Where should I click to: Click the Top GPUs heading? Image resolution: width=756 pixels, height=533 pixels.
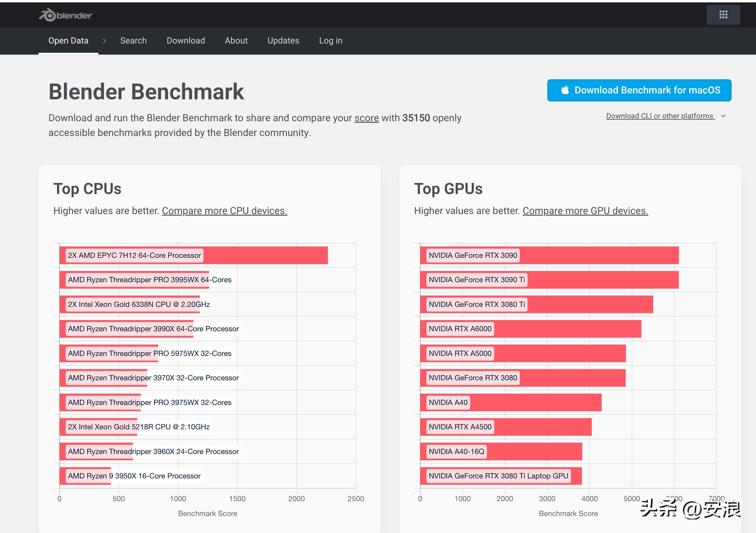[x=448, y=189]
